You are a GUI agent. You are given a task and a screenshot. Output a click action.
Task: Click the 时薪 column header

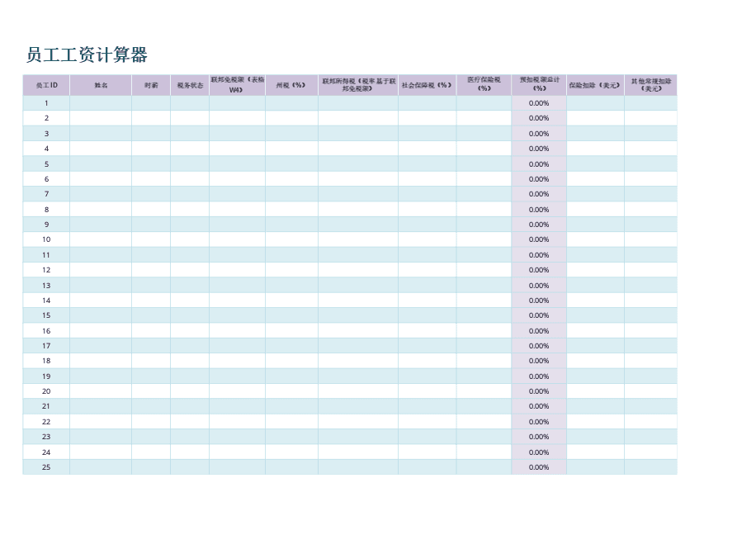click(151, 85)
